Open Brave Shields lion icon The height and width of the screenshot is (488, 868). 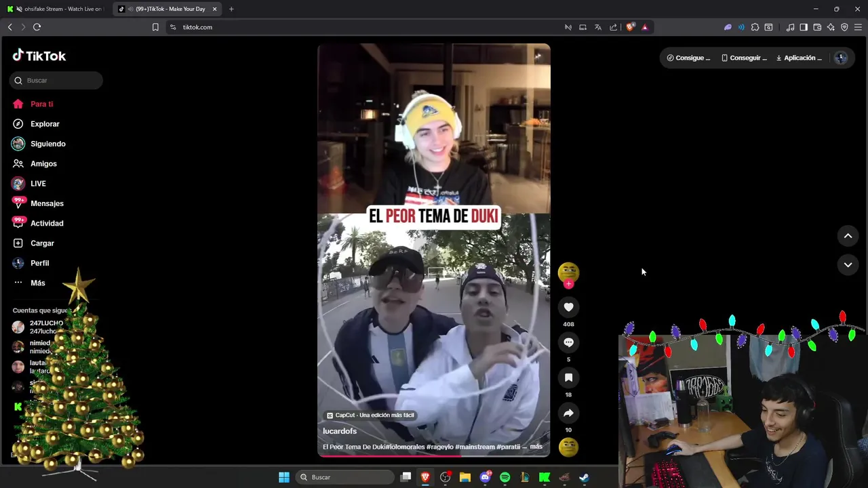[x=630, y=27]
